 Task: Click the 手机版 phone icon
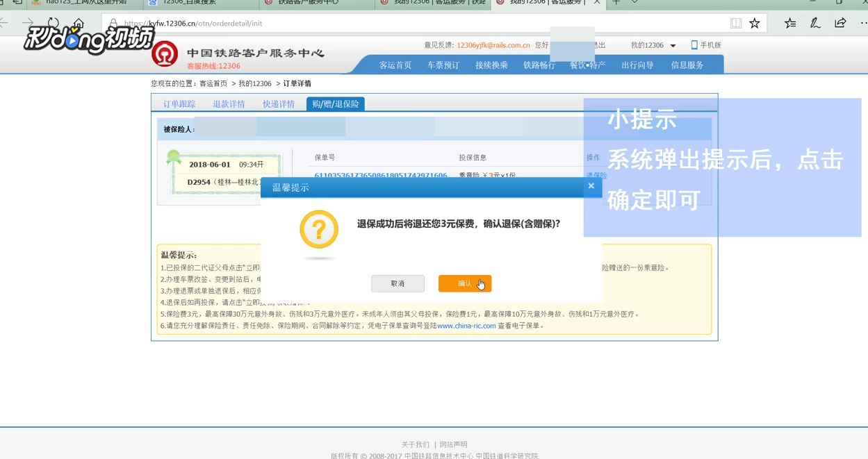click(694, 45)
